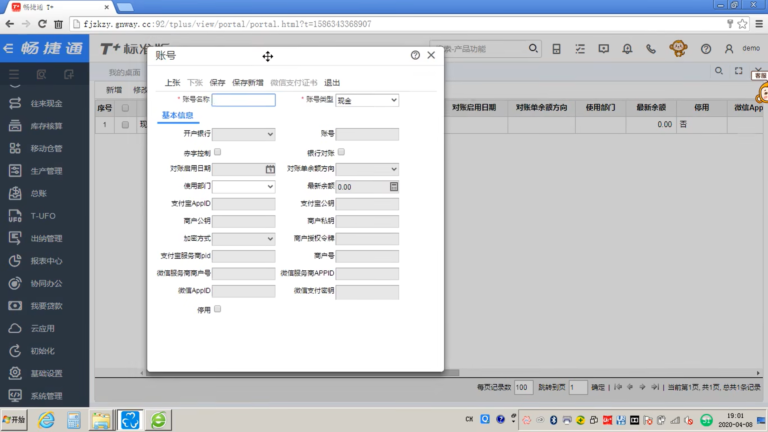This screenshot has height=432, width=768.
Task: Click the 每页记录数 input field
Action: pyautogui.click(x=523, y=387)
